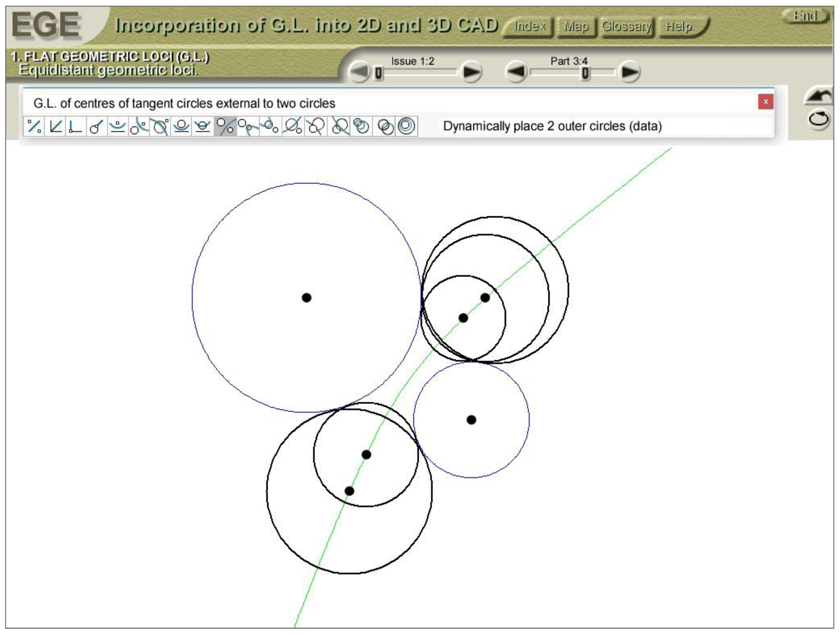Image resolution: width=840 pixels, height=635 pixels.
Task: Select the circle cut by line tool
Action: (203, 126)
